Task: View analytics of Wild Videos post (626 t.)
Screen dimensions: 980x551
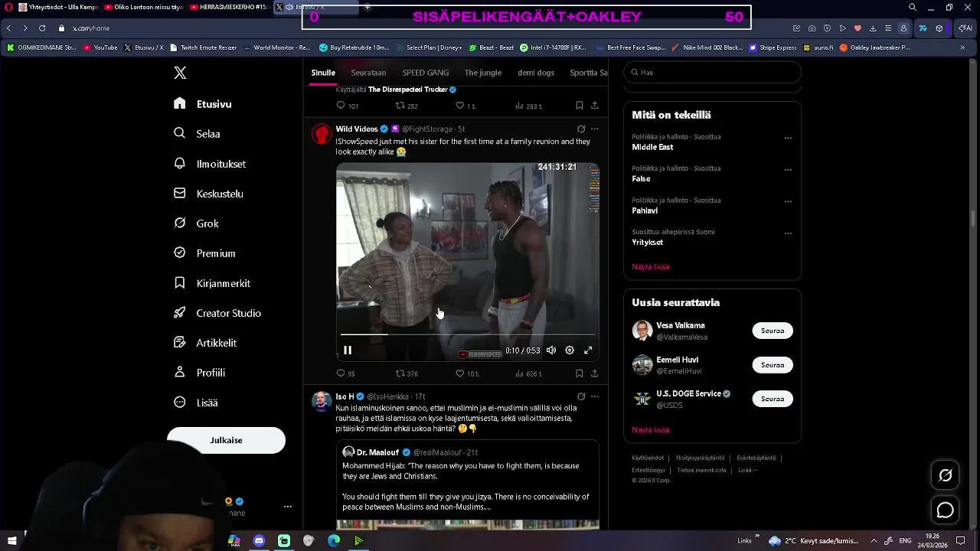Action: [528, 373]
